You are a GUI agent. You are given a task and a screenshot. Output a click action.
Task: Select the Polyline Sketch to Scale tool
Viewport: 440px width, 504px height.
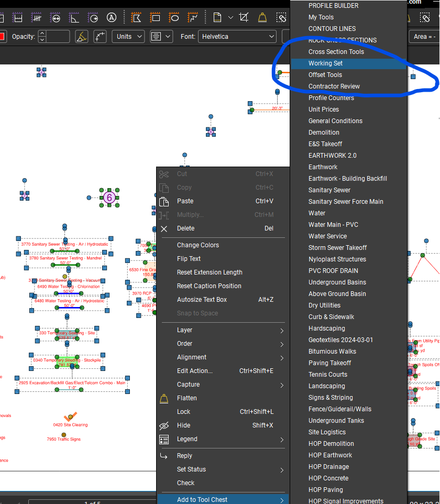coord(193,18)
